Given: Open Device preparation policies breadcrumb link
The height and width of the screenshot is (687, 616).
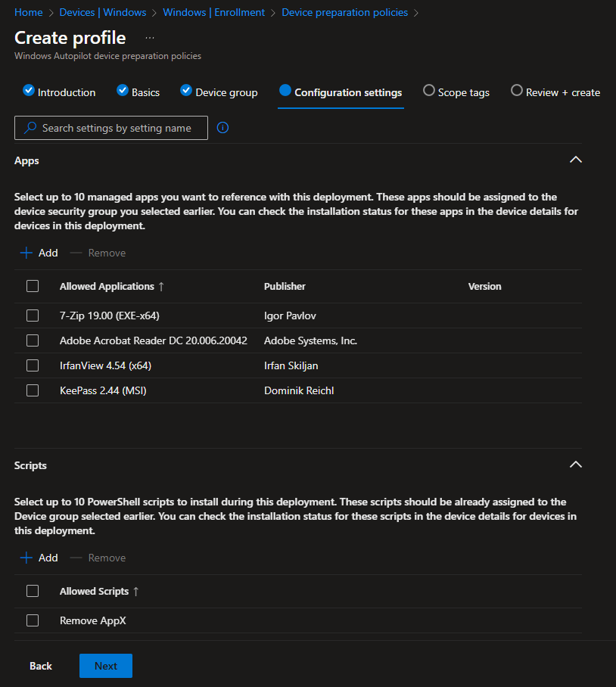Looking at the screenshot, I should pyautogui.click(x=344, y=12).
